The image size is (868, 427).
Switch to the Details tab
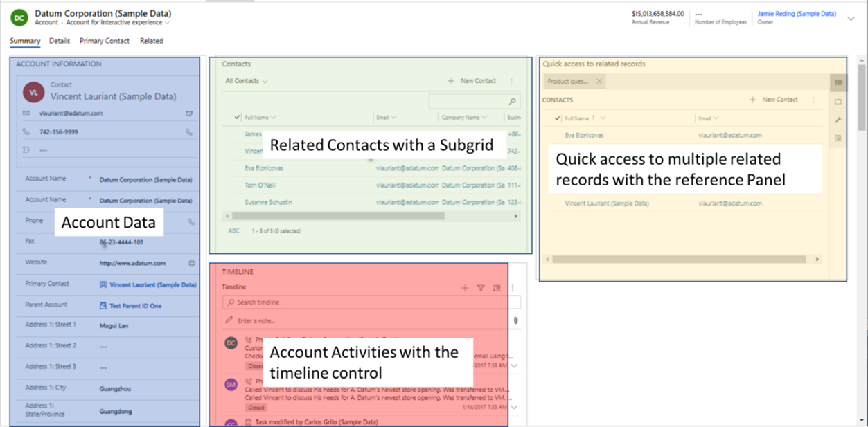click(59, 41)
